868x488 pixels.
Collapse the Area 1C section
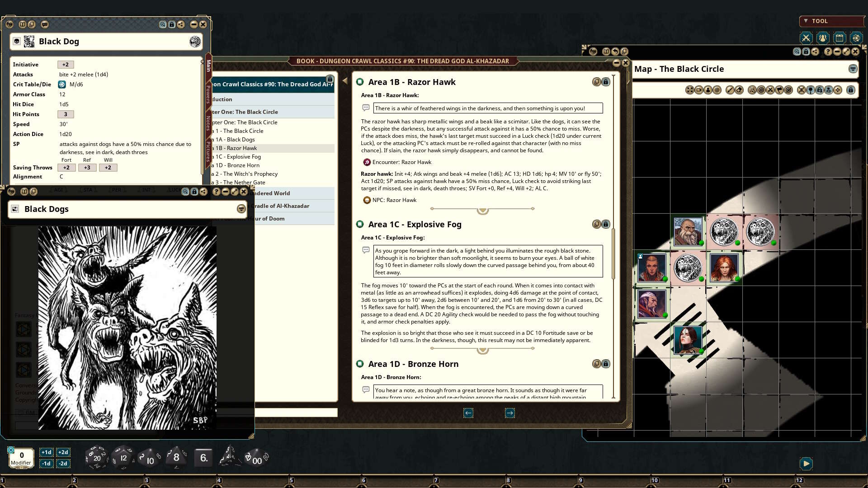point(360,224)
